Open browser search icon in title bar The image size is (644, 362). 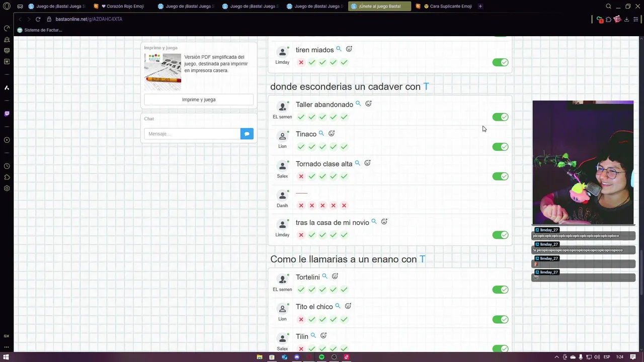pyautogui.click(x=608, y=7)
